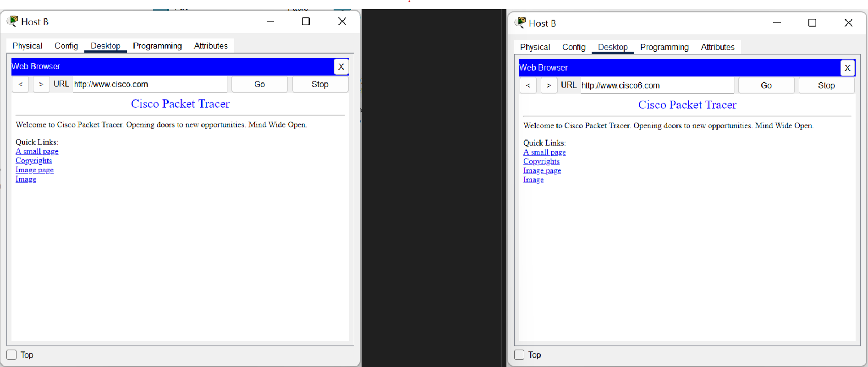This screenshot has width=868, height=367.
Task: Open Copyrights link in left window
Action: click(34, 161)
